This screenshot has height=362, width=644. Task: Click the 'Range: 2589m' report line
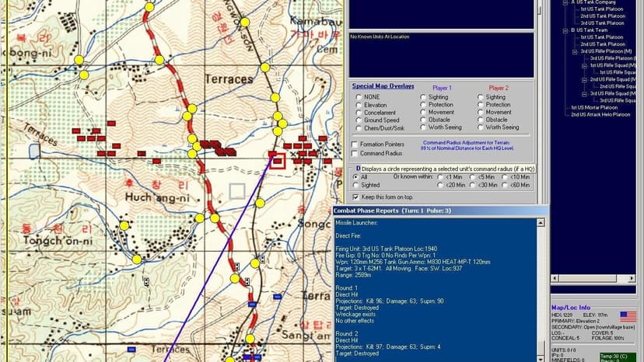353,275
